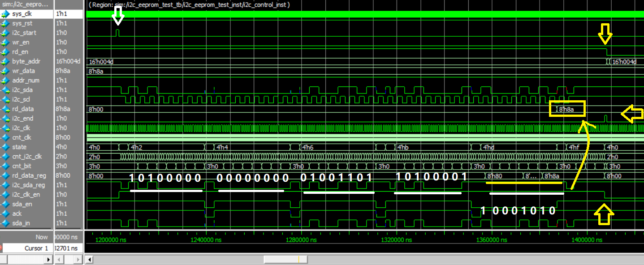Click the byte_addr bus signal icon

pyautogui.click(x=5, y=61)
